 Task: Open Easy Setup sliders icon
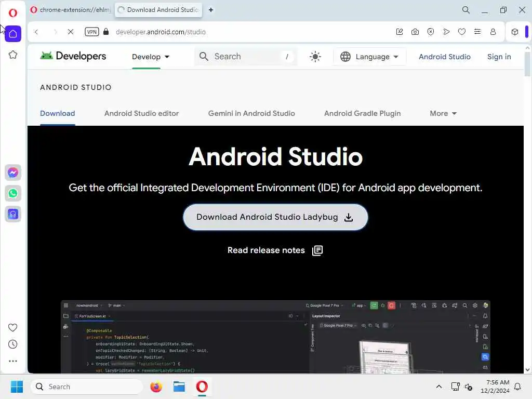477,32
